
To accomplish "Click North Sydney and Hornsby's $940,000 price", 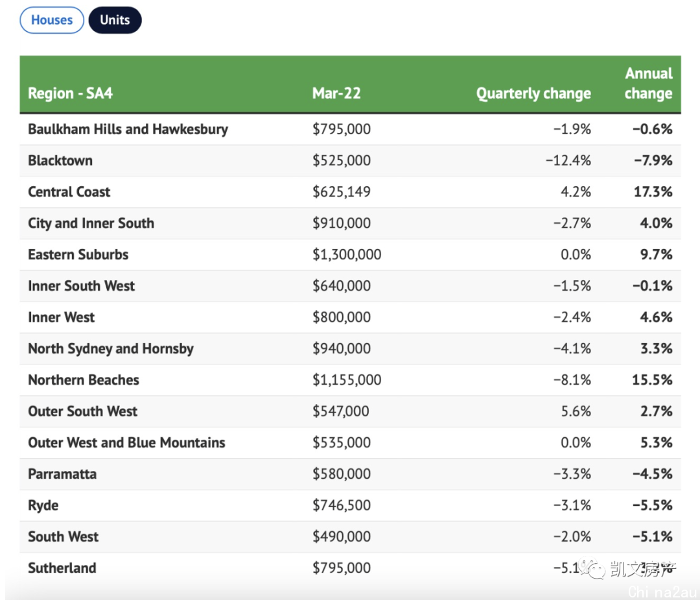I will (342, 348).
